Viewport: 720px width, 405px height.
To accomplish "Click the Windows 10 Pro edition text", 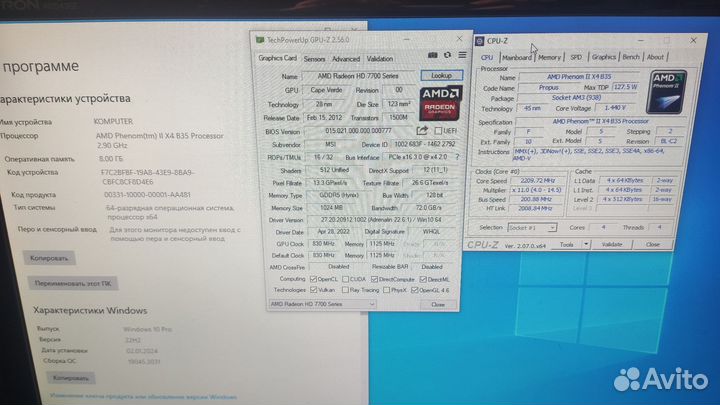I will (x=147, y=329).
